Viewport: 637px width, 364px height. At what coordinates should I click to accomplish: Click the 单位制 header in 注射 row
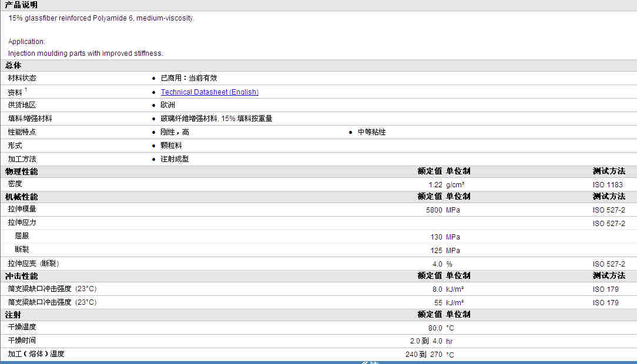point(458,315)
